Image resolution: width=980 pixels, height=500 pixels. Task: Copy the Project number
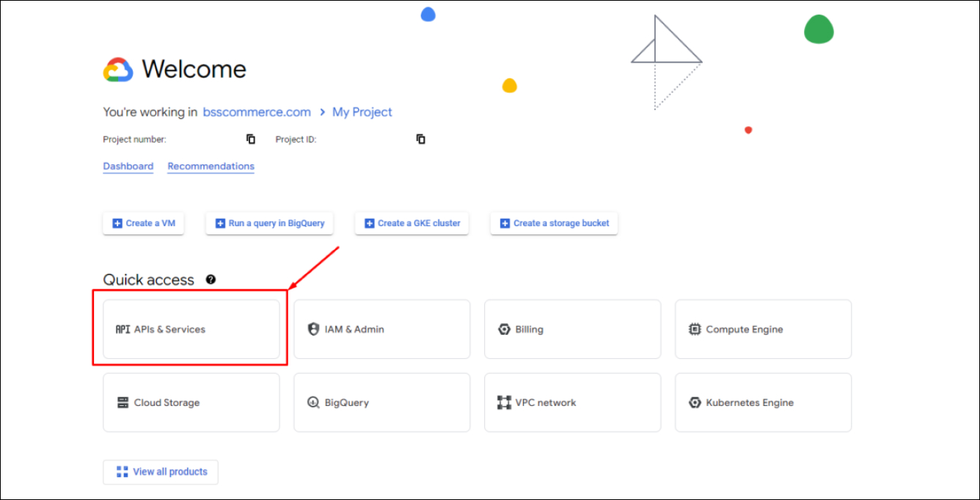point(251,139)
